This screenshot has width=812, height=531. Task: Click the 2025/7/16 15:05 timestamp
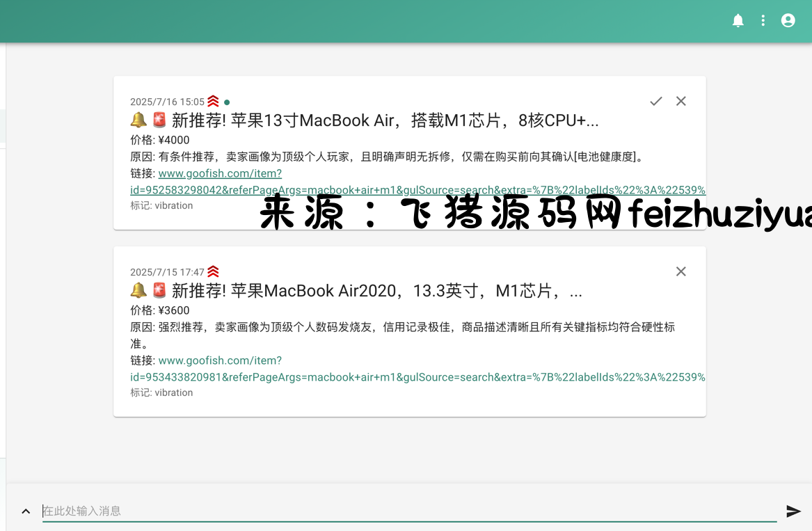coord(167,102)
